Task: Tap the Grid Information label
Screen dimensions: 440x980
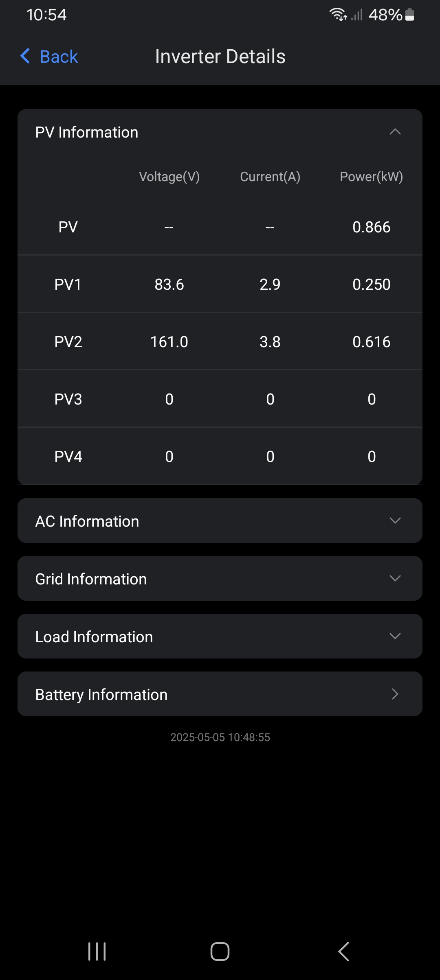Action: point(91,579)
